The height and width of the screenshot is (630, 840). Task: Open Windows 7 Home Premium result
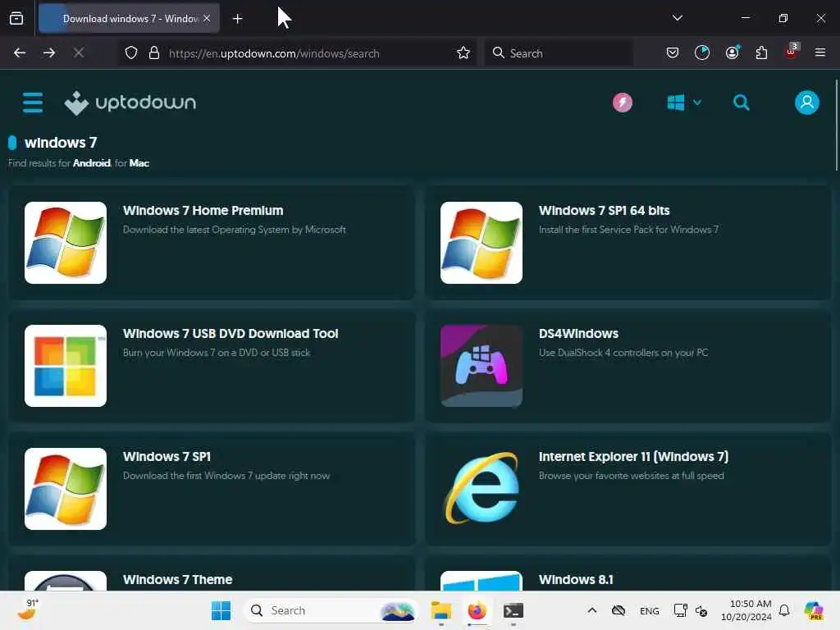212,243
